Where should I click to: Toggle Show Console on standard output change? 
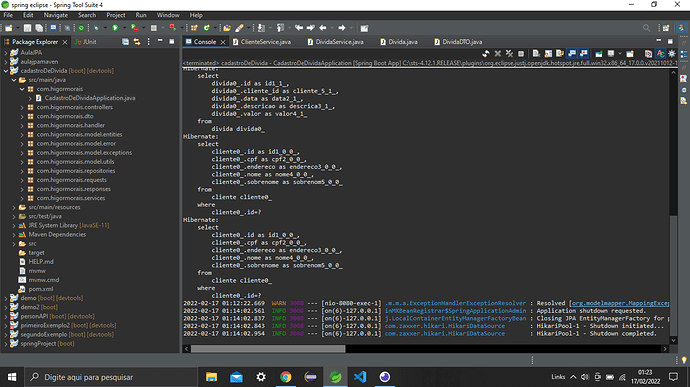[572, 54]
